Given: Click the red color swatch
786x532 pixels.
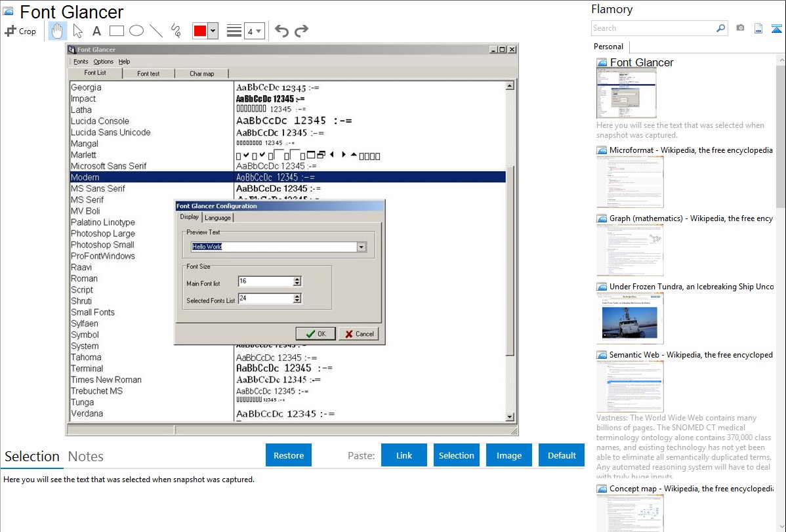Looking at the screenshot, I should pos(200,31).
